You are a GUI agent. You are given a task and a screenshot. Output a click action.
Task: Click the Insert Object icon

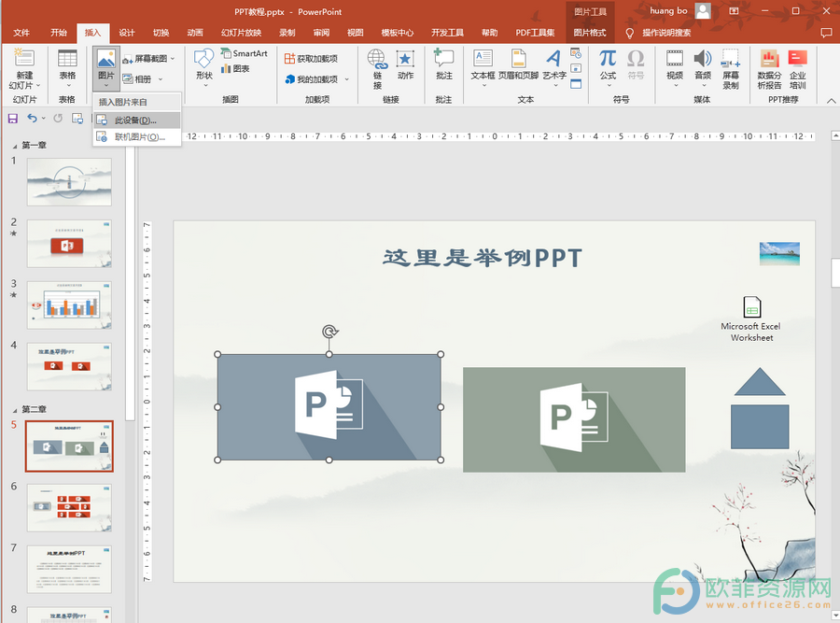tap(576, 84)
